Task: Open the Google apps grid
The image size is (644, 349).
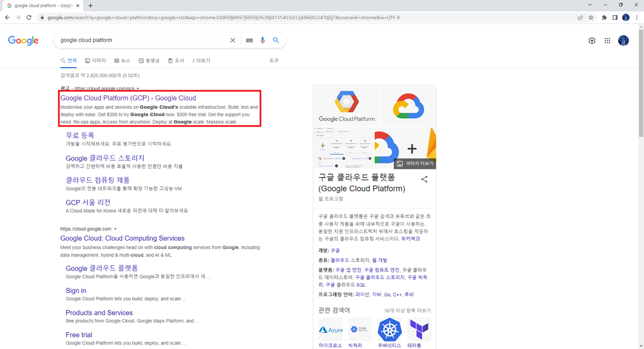Action: pyautogui.click(x=607, y=41)
